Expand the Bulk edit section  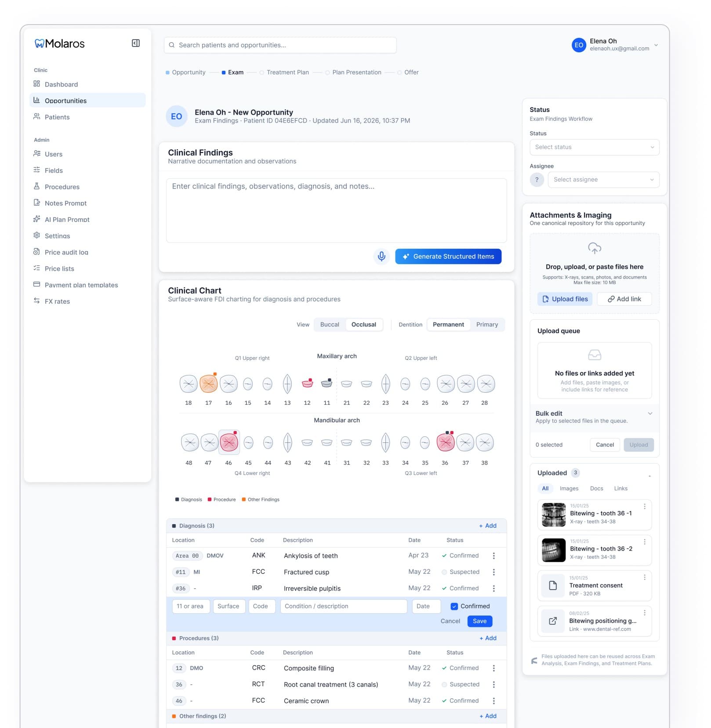pyautogui.click(x=649, y=413)
